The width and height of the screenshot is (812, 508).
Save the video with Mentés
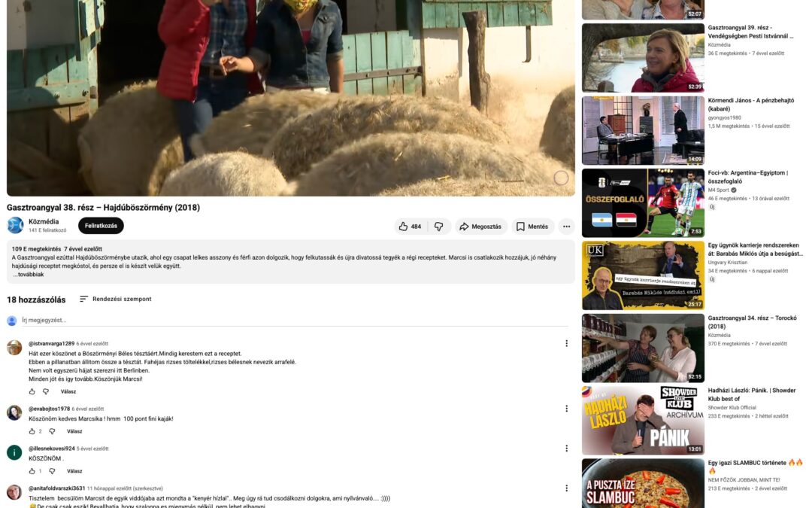(x=533, y=227)
